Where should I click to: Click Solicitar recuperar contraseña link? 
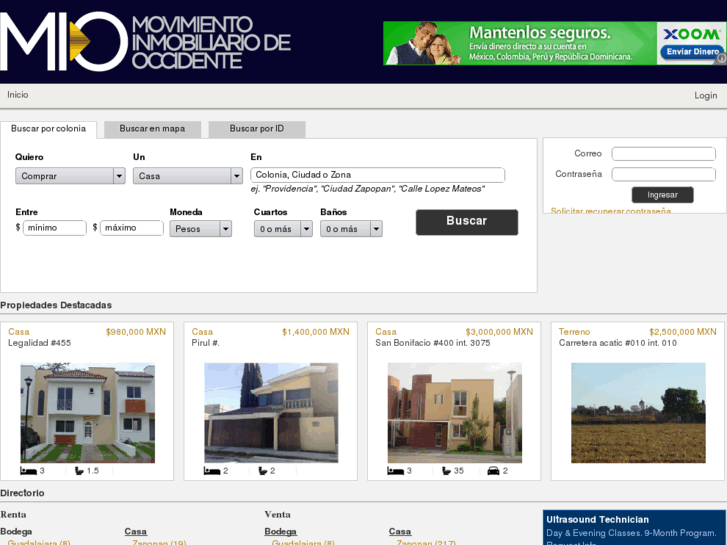click(x=611, y=211)
